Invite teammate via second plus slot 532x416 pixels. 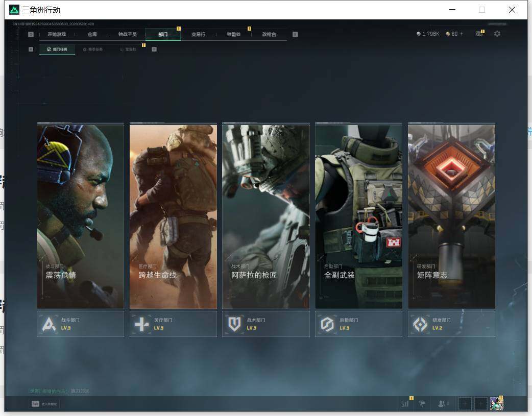(x=480, y=404)
